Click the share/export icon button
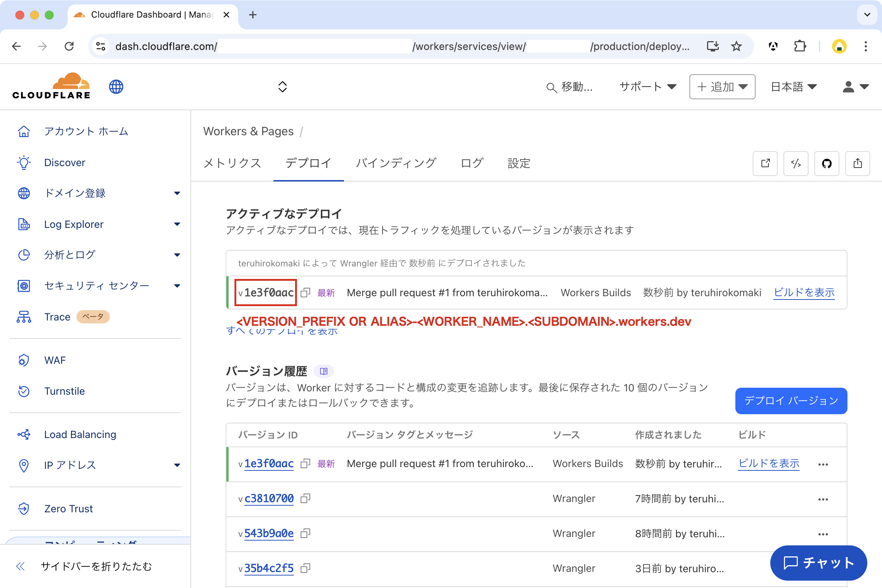This screenshot has width=882, height=588. click(x=857, y=163)
